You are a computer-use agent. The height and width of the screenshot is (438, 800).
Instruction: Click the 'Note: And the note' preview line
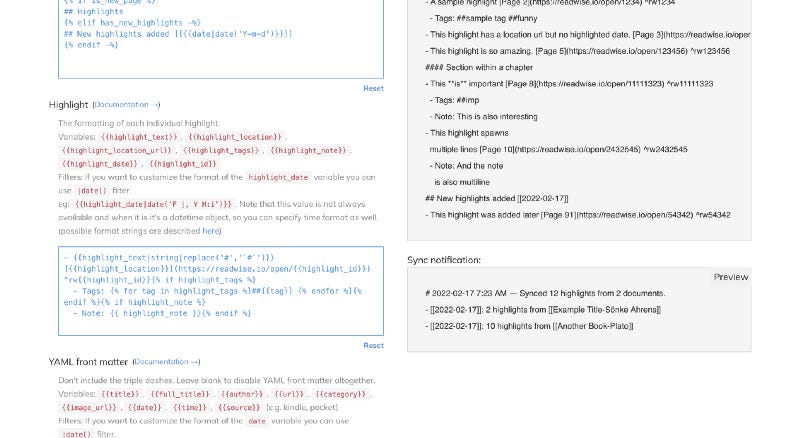click(x=466, y=166)
